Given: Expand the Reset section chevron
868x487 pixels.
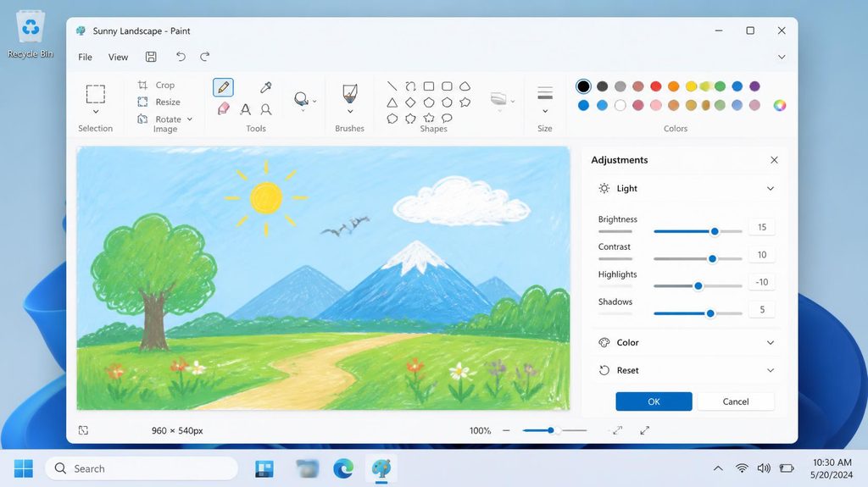Looking at the screenshot, I should 770,370.
